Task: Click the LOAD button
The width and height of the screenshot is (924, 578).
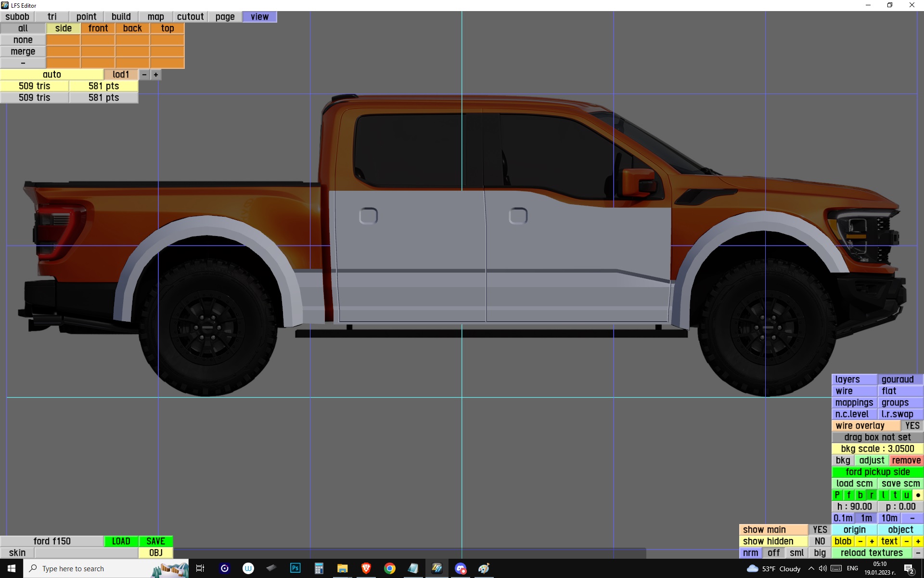Action: (x=121, y=541)
